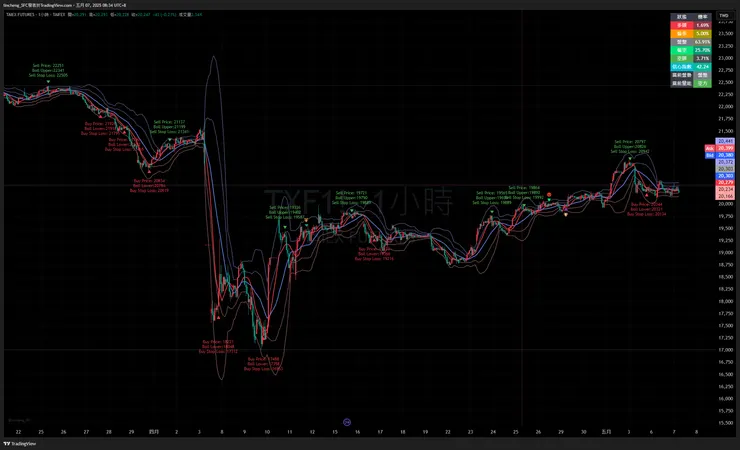The width and height of the screenshot is (740, 450).
Task: Click the Sell Price 22251 signal label
Action: [x=48, y=70]
